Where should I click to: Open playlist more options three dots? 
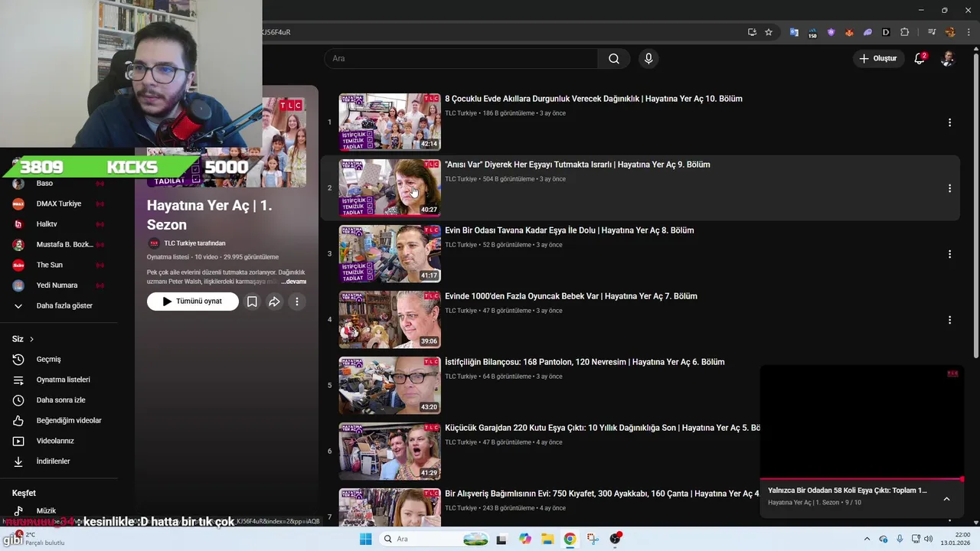(x=297, y=302)
